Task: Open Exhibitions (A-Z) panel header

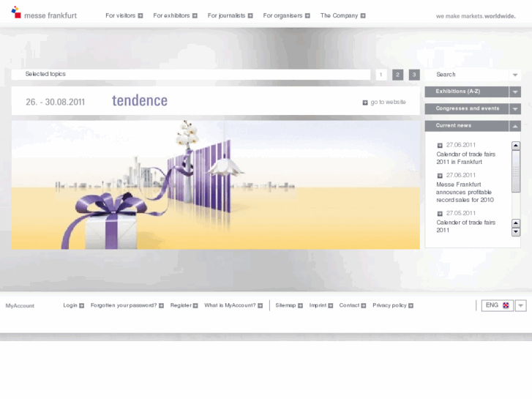Action: click(x=467, y=92)
